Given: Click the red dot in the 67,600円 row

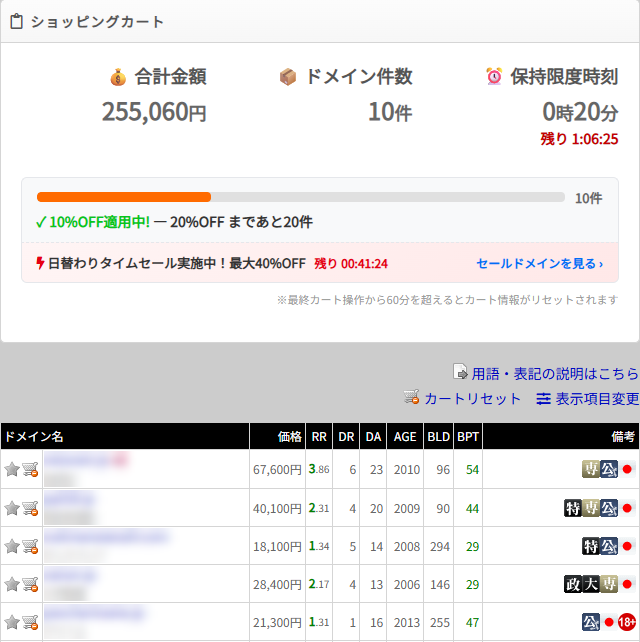Looking at the screenshot, I should [x=627, y=469].
